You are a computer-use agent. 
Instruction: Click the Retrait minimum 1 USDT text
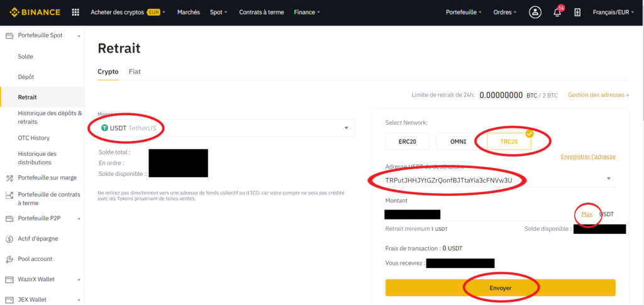click(x=416, y=229)
